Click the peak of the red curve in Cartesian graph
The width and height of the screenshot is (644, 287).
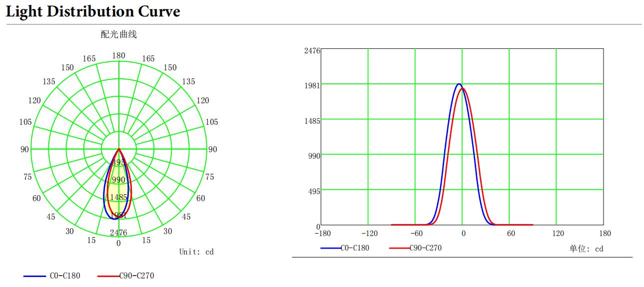[x=463, y=88]
